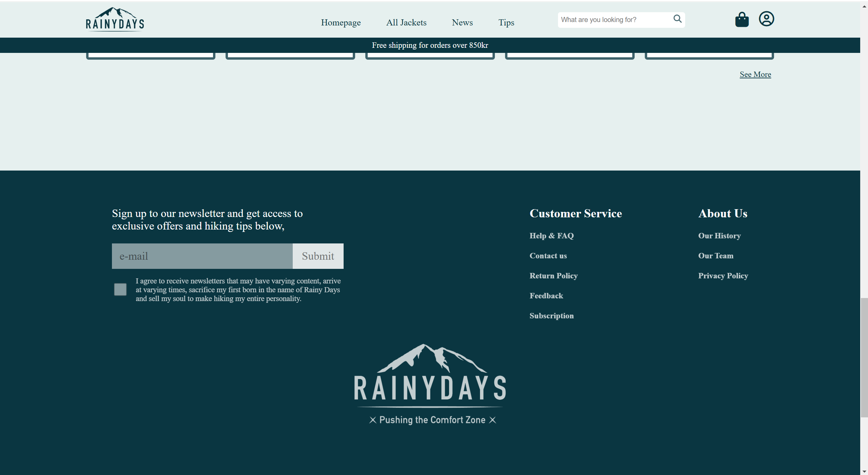Toggle the newsletter subscription checkbox

point(120,290)
